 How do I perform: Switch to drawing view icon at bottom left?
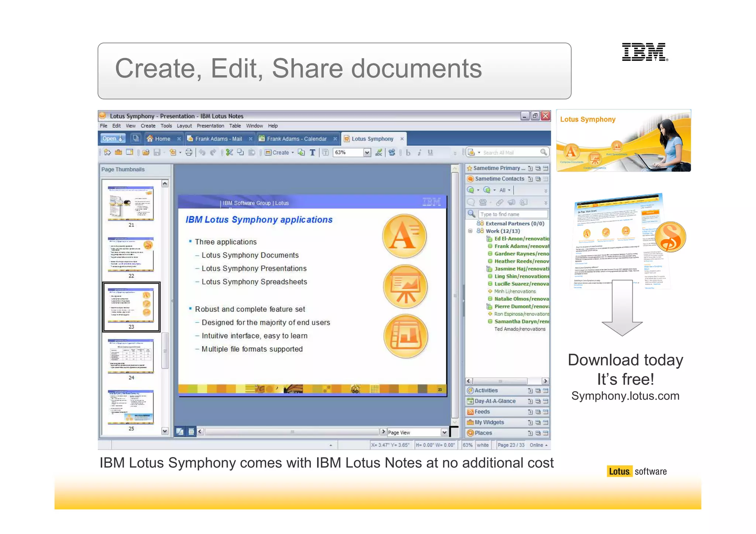180,431
